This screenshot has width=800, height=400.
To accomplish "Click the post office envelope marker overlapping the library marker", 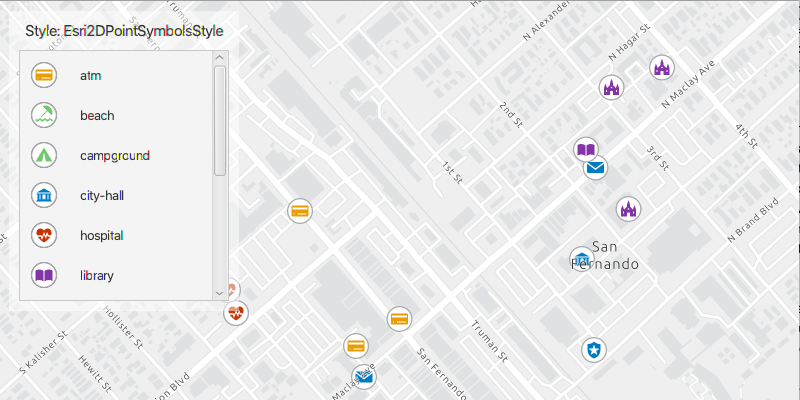I will [595, 167].
